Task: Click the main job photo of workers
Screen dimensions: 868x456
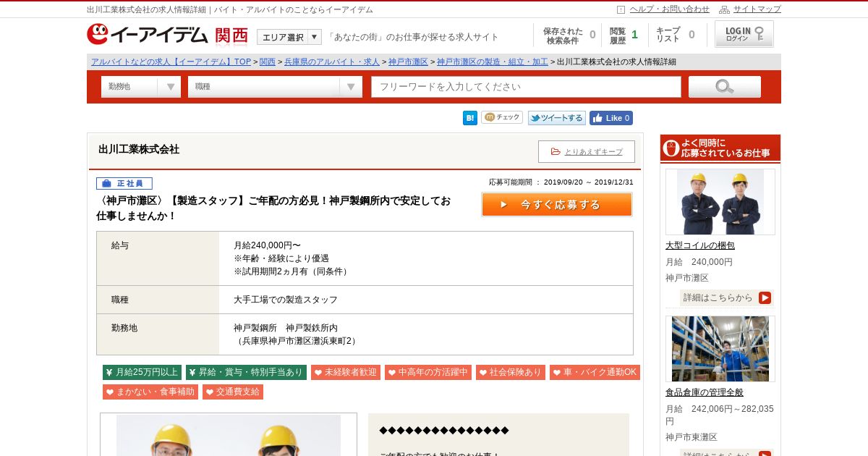Action: pos(229,435)
